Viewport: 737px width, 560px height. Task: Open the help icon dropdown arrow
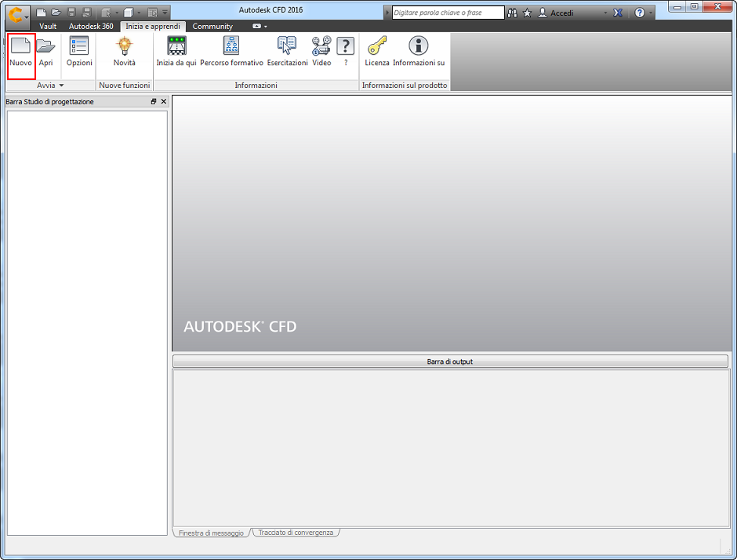pos(651,13)
